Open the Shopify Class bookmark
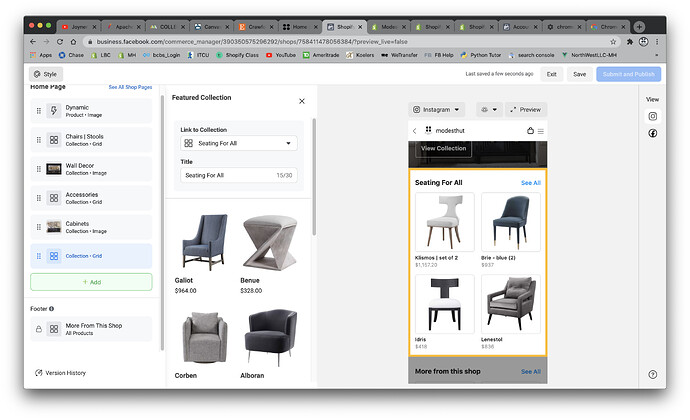 point(238,55)
